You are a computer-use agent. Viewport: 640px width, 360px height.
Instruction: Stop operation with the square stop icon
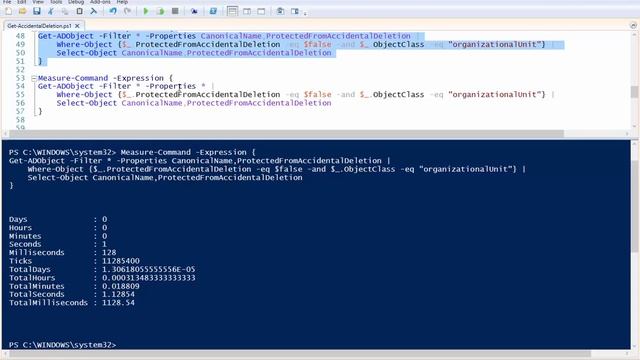[x=175, y=11]
